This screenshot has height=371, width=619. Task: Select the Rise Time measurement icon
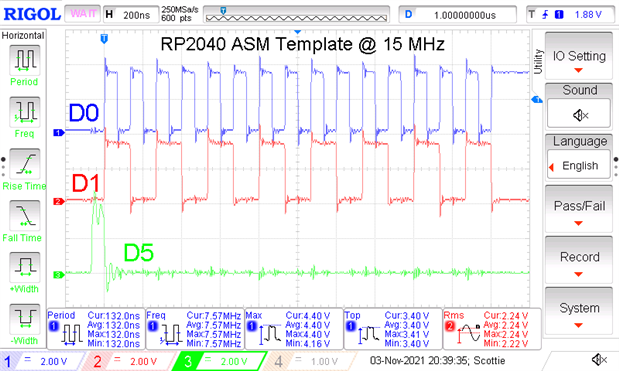(24, 164)
